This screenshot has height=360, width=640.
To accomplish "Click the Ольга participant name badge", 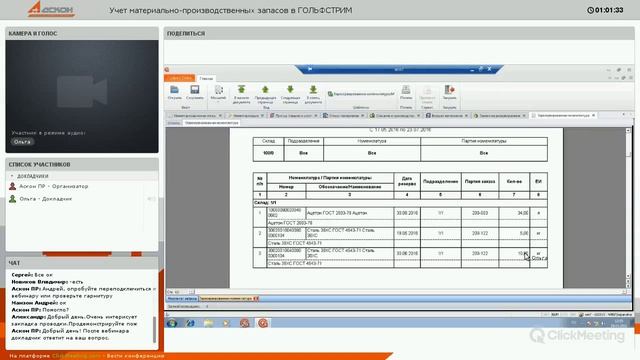I will pyautogui.click(x=22, y=142).
